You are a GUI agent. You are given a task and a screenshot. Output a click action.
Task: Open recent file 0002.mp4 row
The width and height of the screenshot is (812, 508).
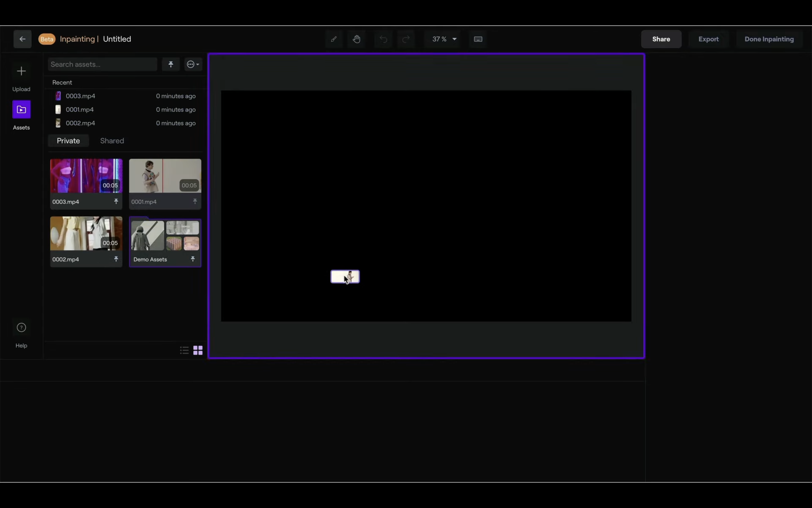(125, 123)
